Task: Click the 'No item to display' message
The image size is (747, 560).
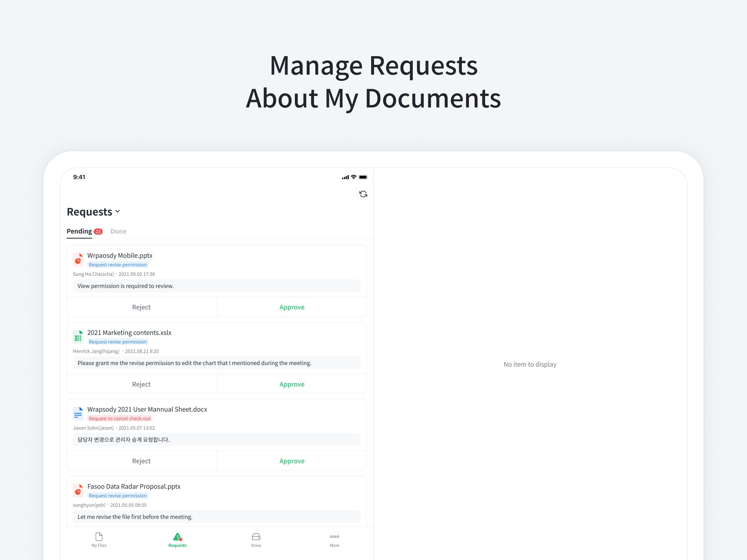Action: pyautogui.click(x=530, y=364)
